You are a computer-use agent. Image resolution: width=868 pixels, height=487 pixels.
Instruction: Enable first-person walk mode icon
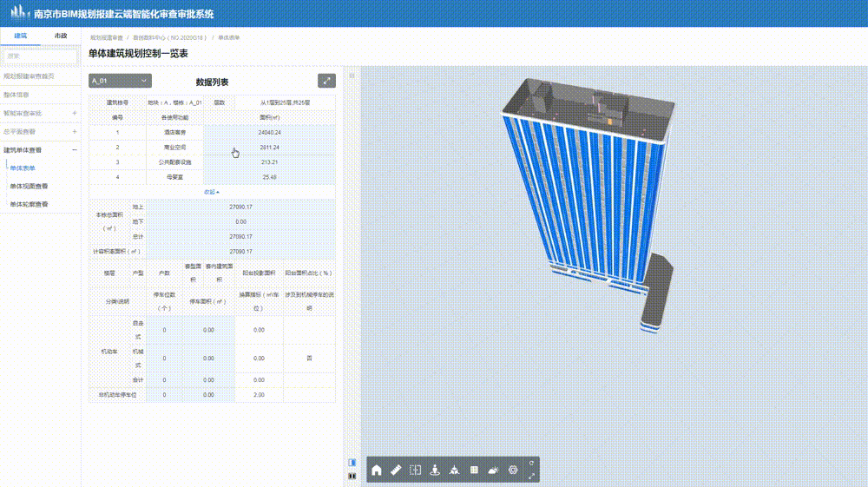(435, 471)
